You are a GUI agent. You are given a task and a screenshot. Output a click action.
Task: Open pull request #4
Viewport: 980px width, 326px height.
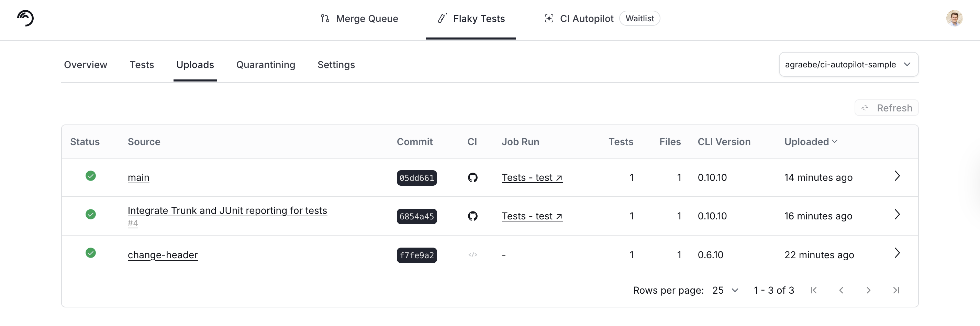(x=133, y=223)
